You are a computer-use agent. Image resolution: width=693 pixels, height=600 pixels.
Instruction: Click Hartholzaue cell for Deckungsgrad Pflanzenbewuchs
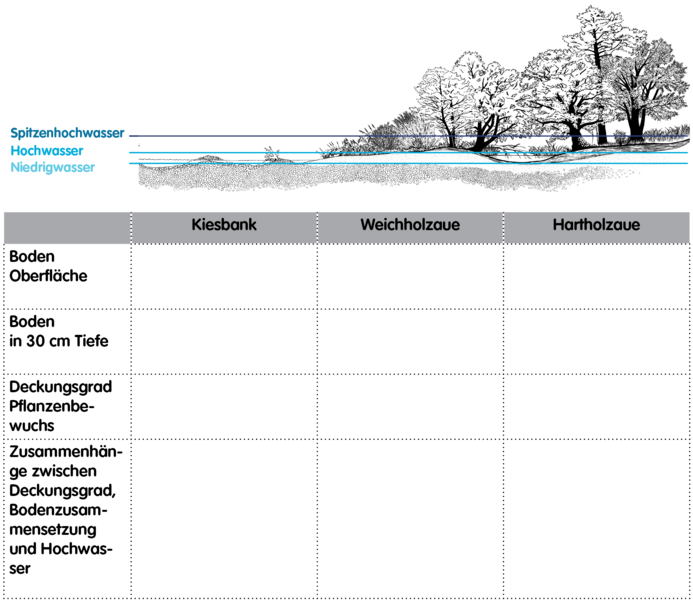[x=596, y=406]
